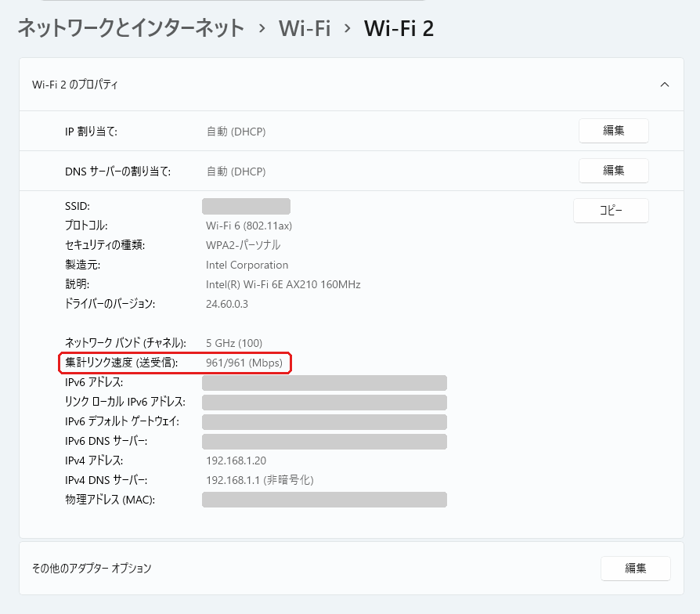This screenshot has height=614, width=700.
Task: Click the Wi-Fi 2 page title
Action: (x=399, y=28)
